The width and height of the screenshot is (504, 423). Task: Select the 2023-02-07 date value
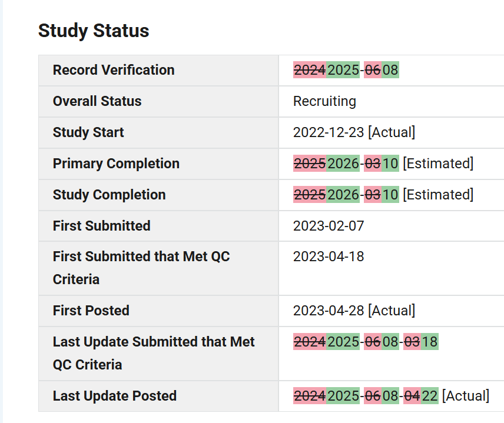pos(329,226)
